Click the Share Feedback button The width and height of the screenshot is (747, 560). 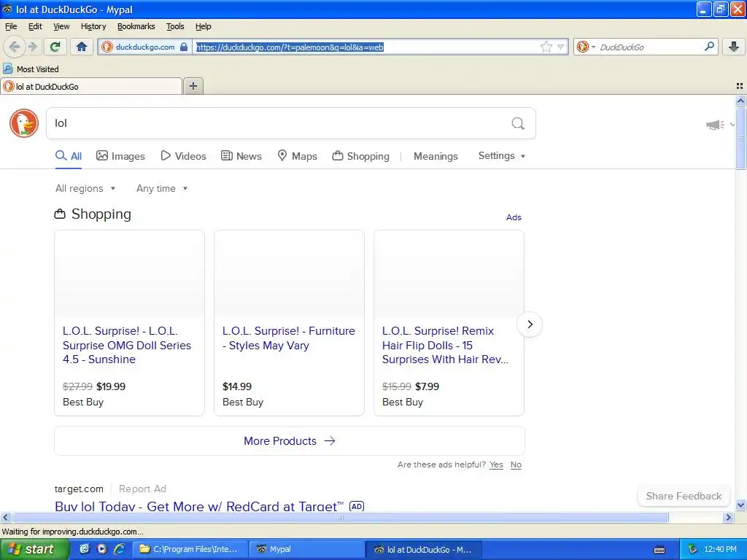click(684, 496)
